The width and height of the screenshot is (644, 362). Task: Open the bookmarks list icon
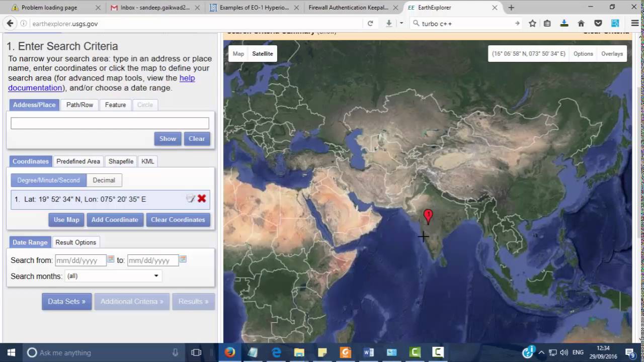point(547,23)
